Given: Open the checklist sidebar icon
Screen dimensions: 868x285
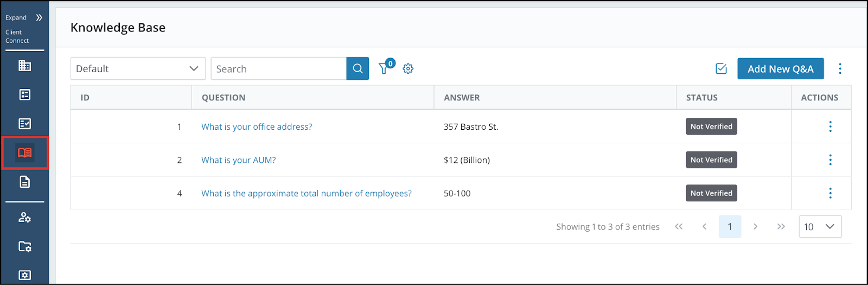Looking at the screenshot, I should 24,124.
